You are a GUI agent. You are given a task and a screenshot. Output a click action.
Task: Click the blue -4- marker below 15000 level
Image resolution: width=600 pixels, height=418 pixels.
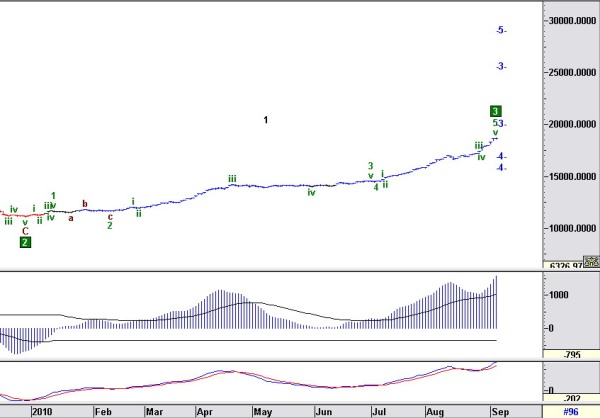click(x=501, y=168)
